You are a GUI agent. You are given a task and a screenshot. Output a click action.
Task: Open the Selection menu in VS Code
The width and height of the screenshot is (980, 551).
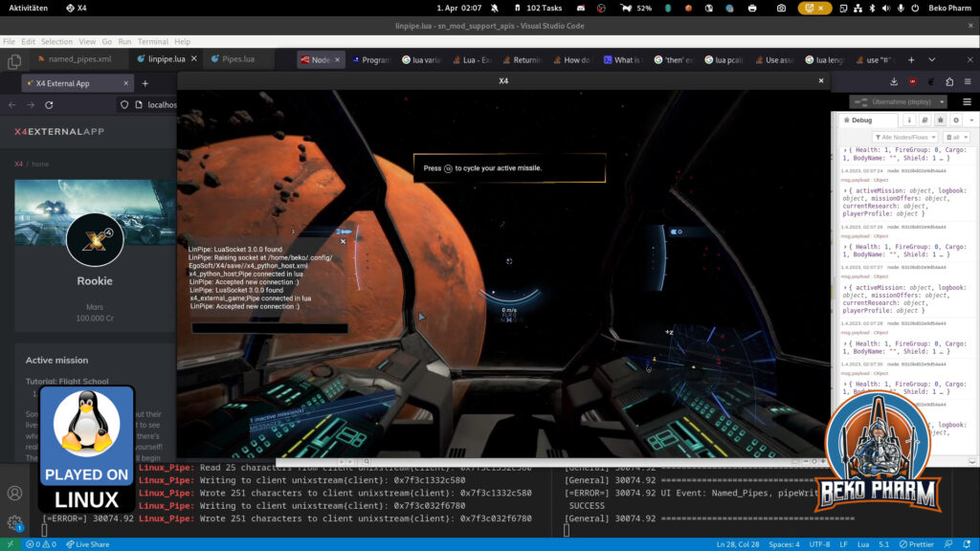[x=56, y=42]
